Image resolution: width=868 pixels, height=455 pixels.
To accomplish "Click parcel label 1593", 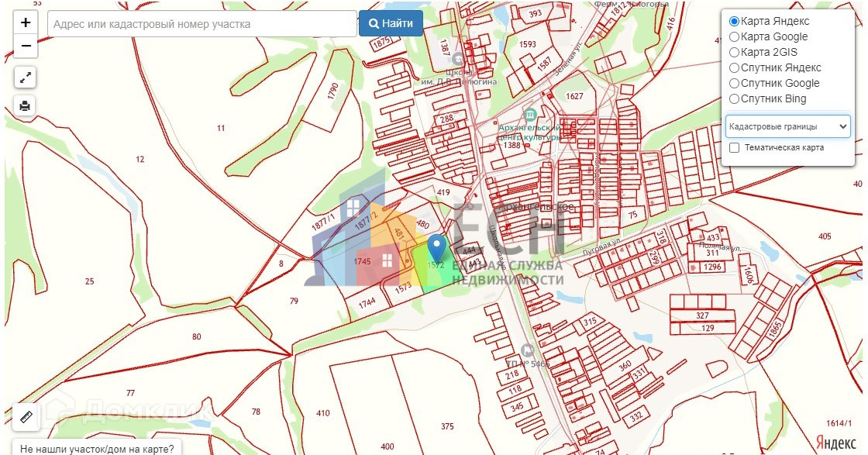I will 528,43.
